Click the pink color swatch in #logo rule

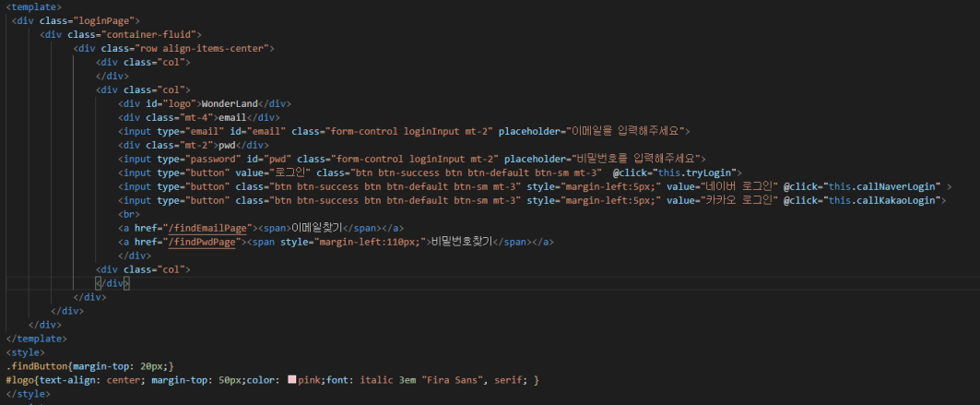point(292,380)
